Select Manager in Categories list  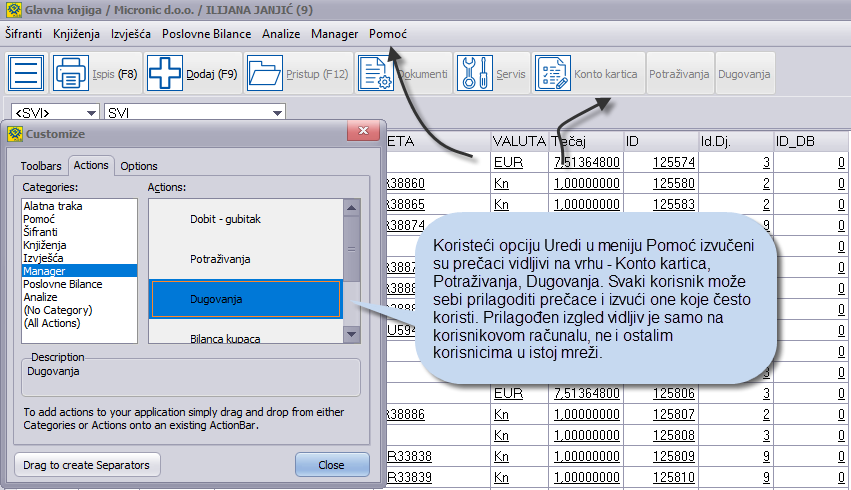point(79,271)
